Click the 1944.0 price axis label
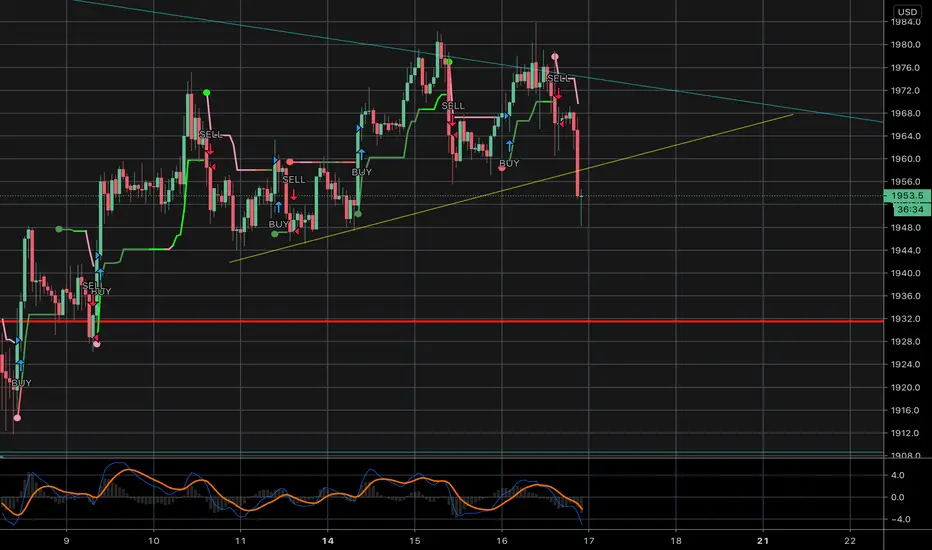Image resolution: width=932 pixels, height=550 pixels. (x=905, y=250)
